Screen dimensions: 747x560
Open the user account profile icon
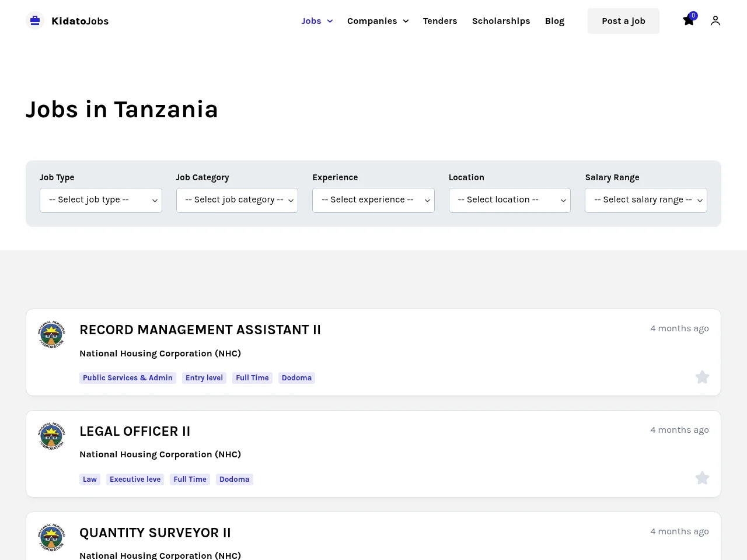pyautogui.click(x=715, y=21)
